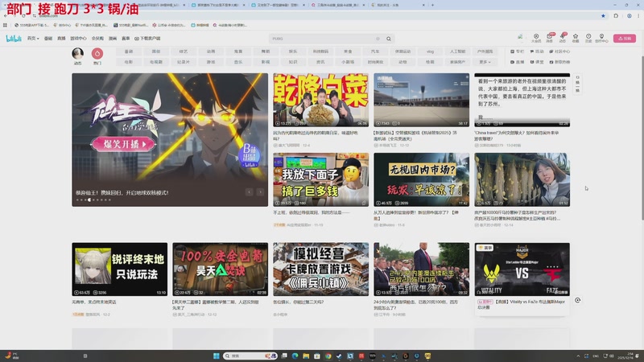The width and height of the screenshot is (644, 362).
Task: Click the Bilibili logo in the header
Action: click(13, 38)
